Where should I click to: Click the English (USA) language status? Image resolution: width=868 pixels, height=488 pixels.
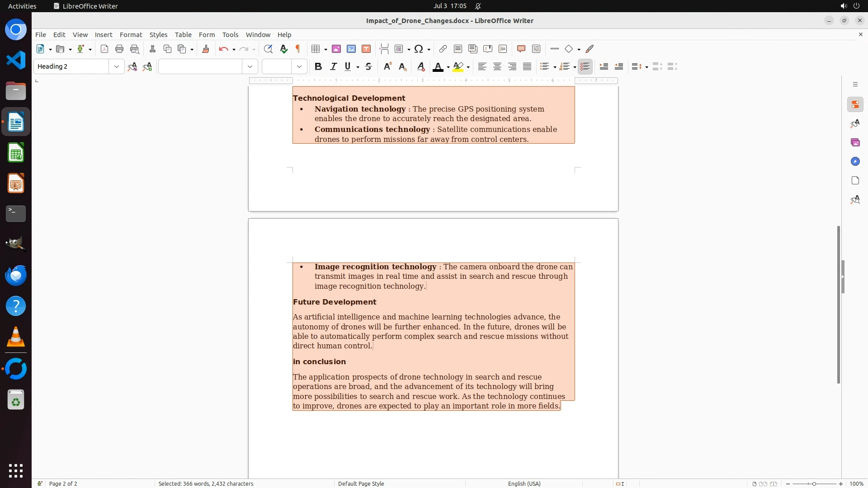pos(524,484)
